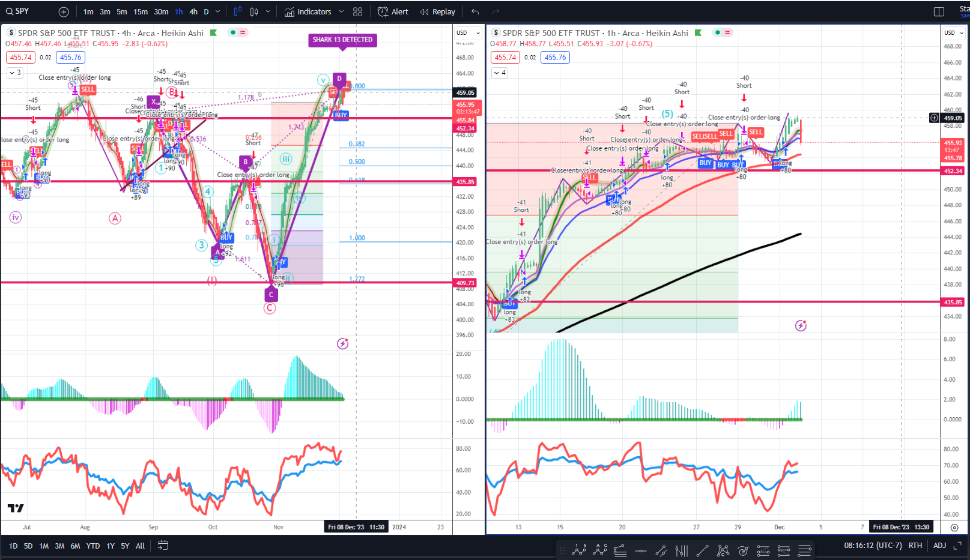Toggle the right chart flag marker
The image size is (970, 560).
[x=698, y=32]
